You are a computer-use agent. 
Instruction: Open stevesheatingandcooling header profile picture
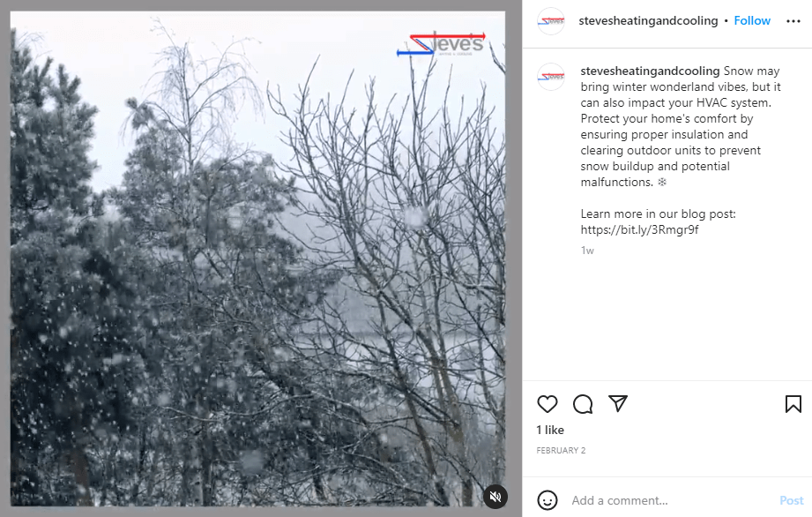(x=551, y=21)
